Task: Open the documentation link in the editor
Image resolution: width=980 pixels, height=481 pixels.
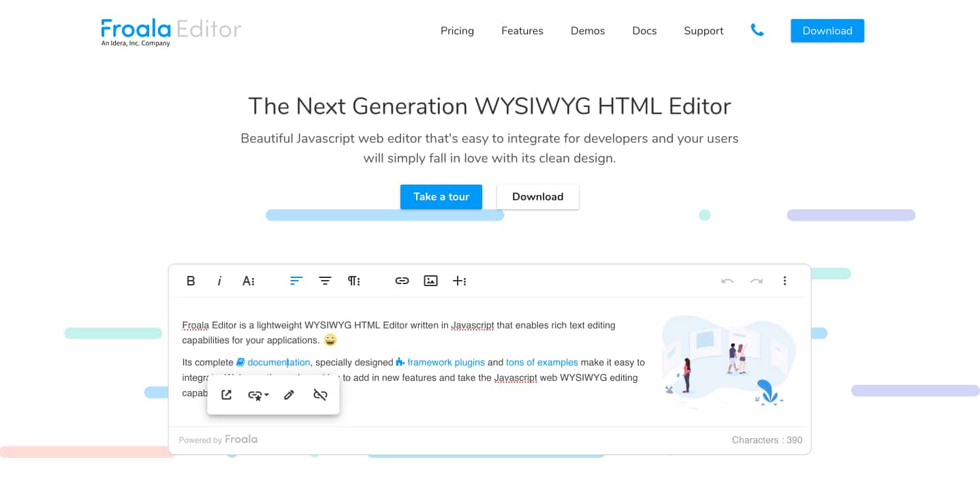Action: pos(279,362)
